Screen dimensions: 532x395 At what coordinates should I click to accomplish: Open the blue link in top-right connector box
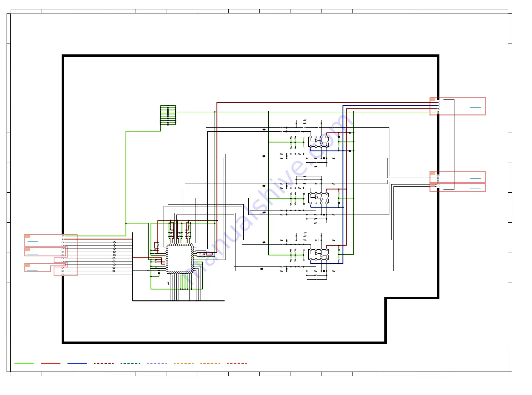tap(475, 107)
